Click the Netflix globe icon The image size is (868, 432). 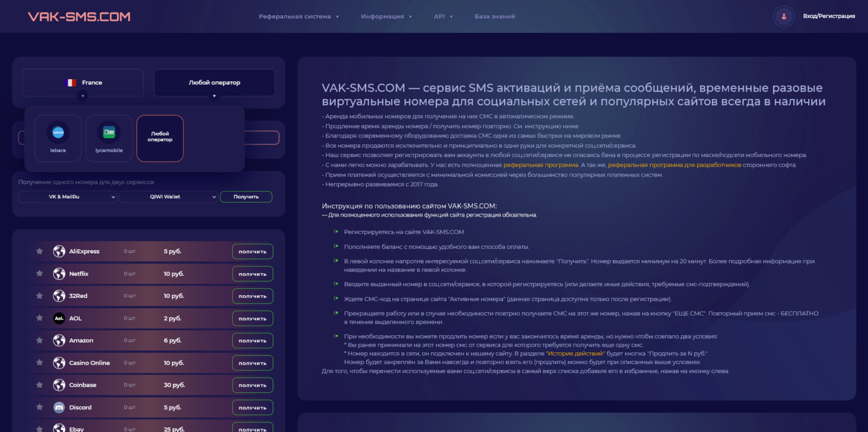point(59,274)
